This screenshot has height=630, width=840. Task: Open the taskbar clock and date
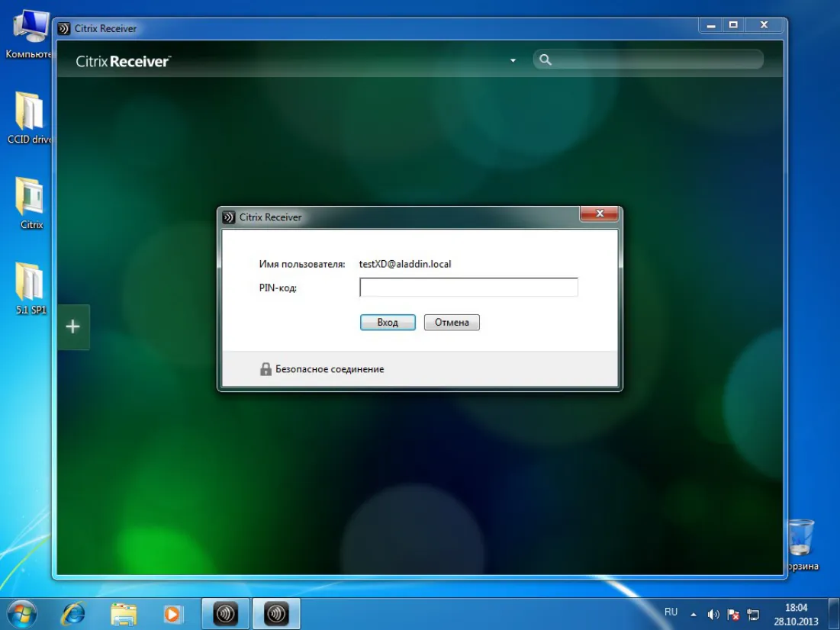coord(796,615)
